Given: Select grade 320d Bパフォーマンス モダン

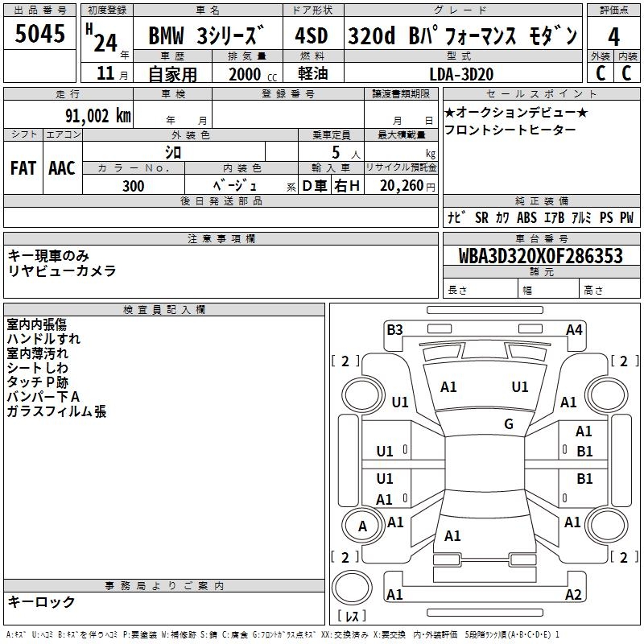Looking at the screenshot, I should (462, 35).
